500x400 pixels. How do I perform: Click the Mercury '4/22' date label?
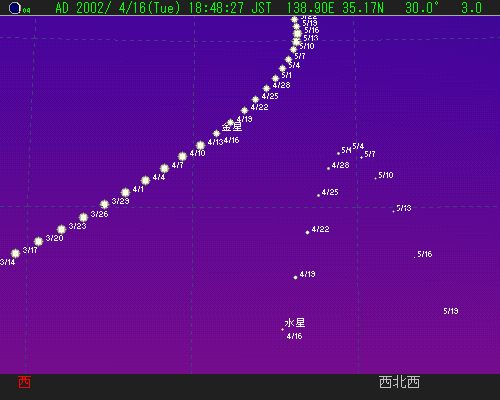[320, 229]
